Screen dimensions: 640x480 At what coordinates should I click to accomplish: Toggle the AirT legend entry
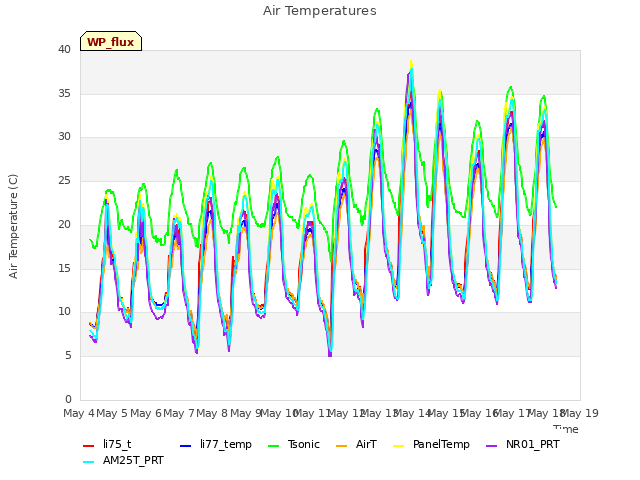pos(356,444)
